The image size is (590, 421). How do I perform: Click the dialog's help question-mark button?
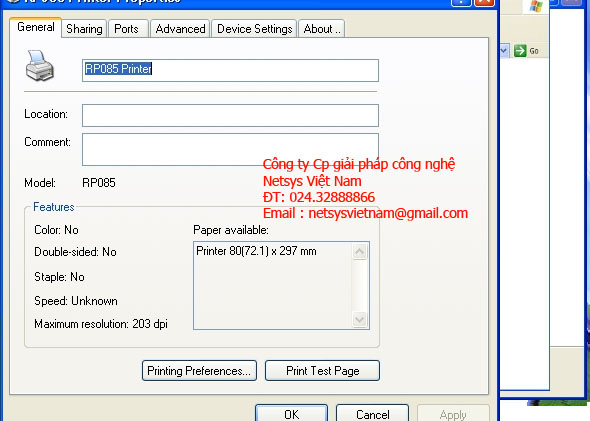click(x=461, y=2)
